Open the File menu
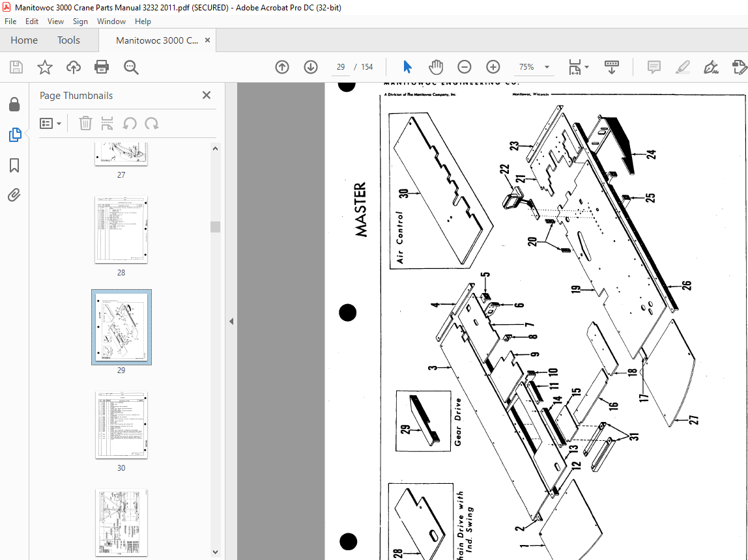This screenshot has height=560, width=748. (x=10, y=21)
